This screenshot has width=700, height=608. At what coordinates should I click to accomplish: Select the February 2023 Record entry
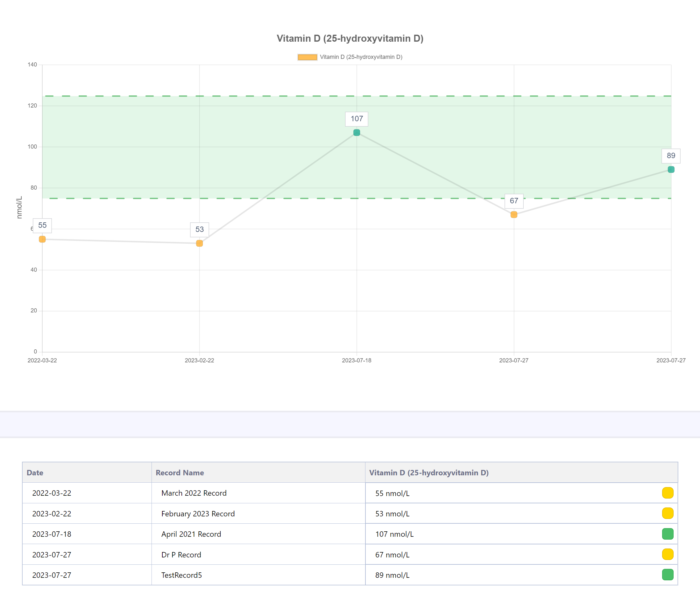(x=198, y=514)
